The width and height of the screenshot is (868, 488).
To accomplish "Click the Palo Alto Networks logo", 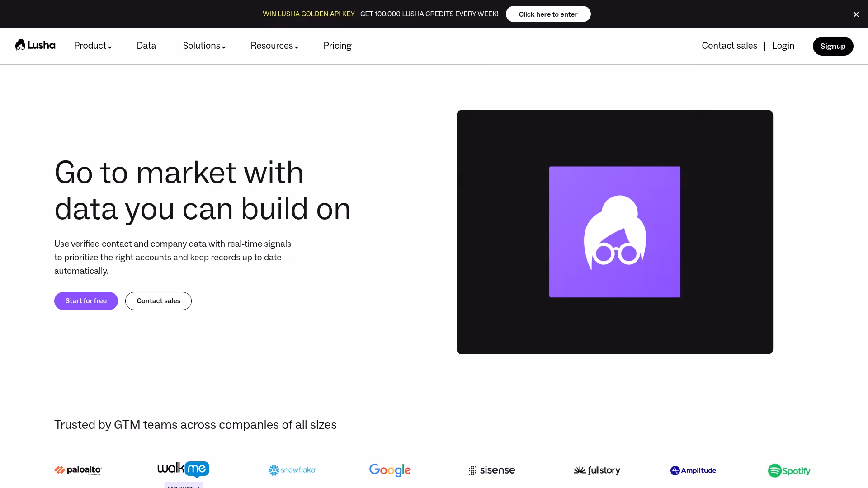I will click(78, 470).
